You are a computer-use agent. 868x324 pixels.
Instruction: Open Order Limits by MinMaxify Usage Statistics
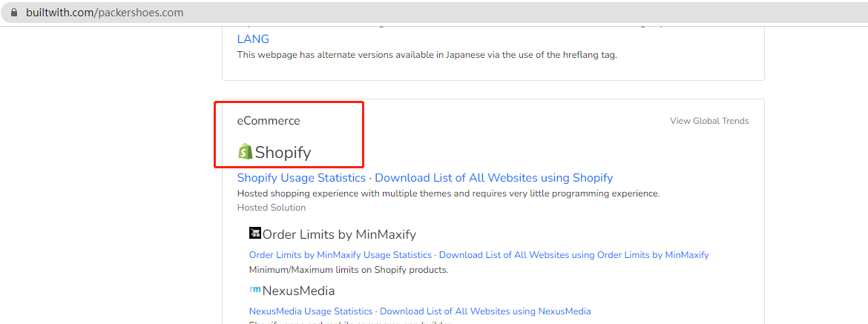[x=340, y=255]
